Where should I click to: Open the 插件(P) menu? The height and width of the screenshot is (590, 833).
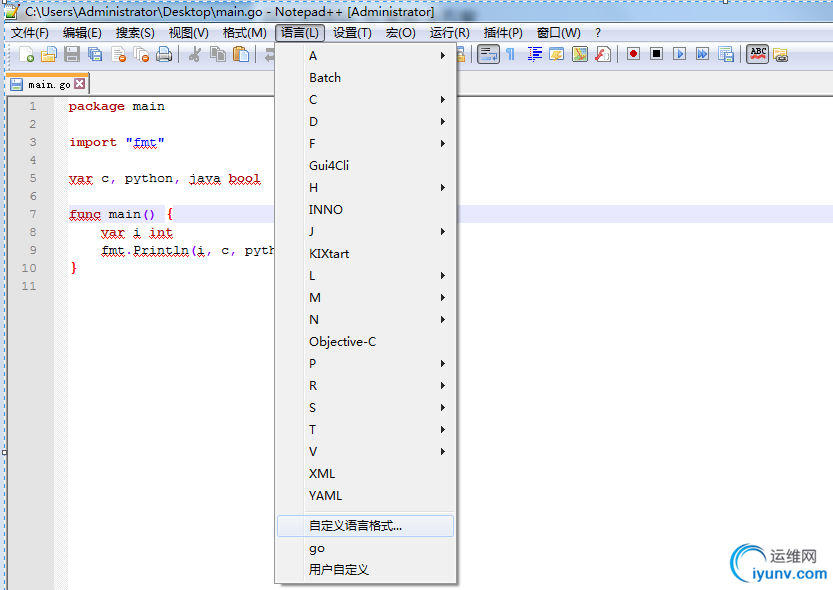point(503,33)
